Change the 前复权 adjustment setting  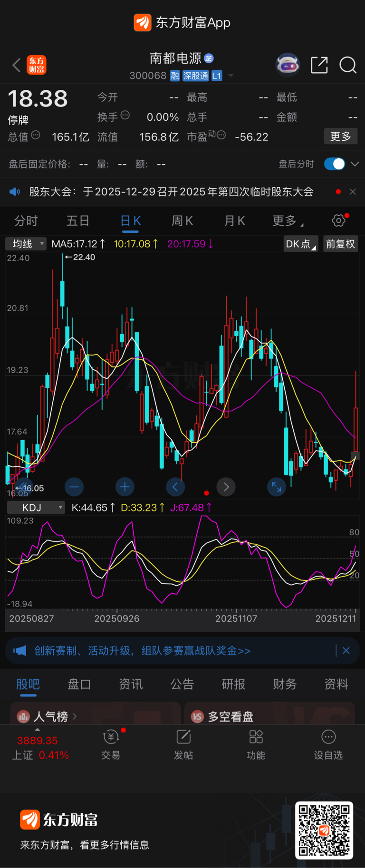pyautogui.click(x=340, y=244)
